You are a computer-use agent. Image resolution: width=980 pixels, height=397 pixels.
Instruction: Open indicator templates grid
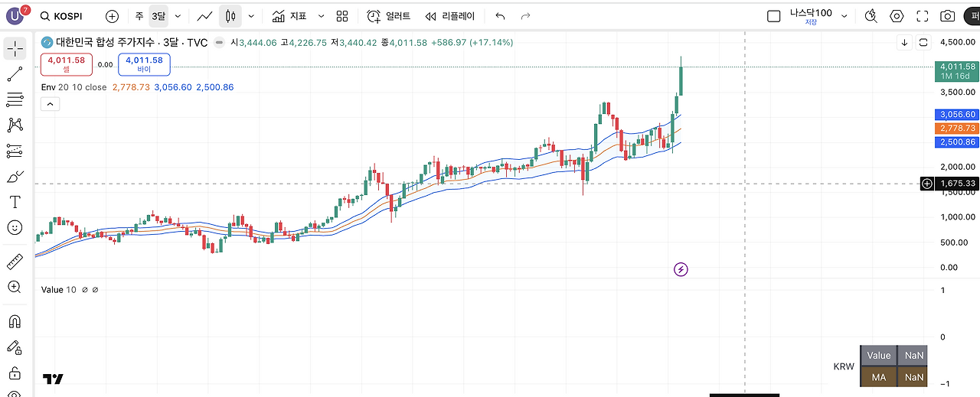[342, 16]
